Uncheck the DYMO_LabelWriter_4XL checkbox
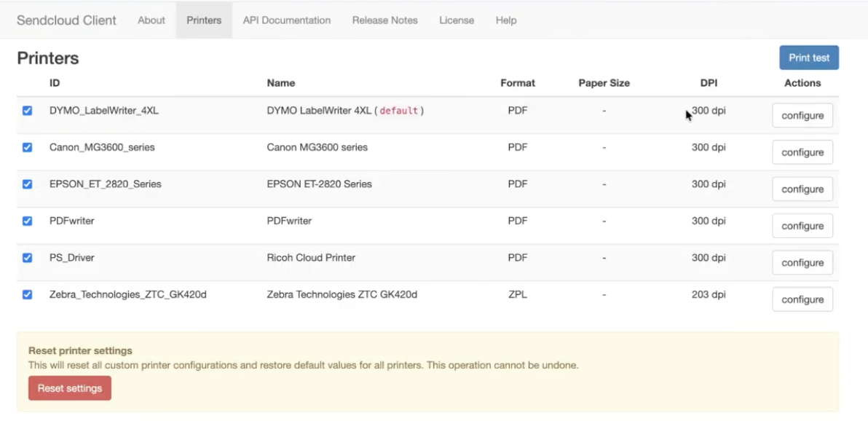 point(27,111)
